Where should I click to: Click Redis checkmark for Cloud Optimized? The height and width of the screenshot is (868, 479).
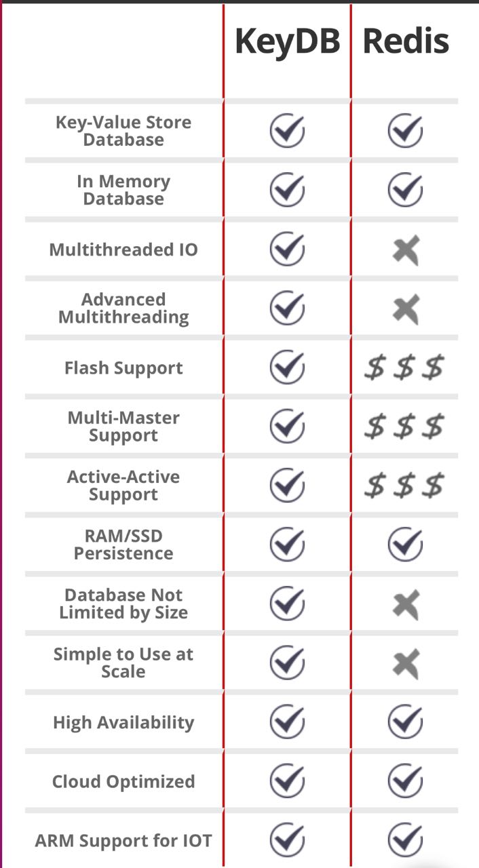click(406, 781)
